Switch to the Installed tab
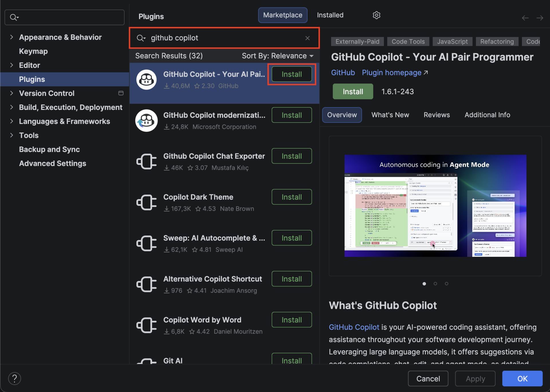Screen dimensions: 550x392 pyautogui.click(x=330, y=15)
